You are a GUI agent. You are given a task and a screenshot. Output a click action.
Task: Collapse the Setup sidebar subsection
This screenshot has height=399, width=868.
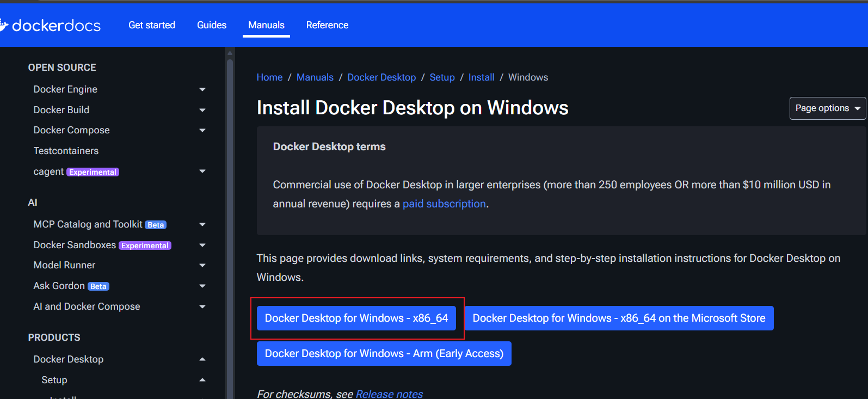click(202, 380)
